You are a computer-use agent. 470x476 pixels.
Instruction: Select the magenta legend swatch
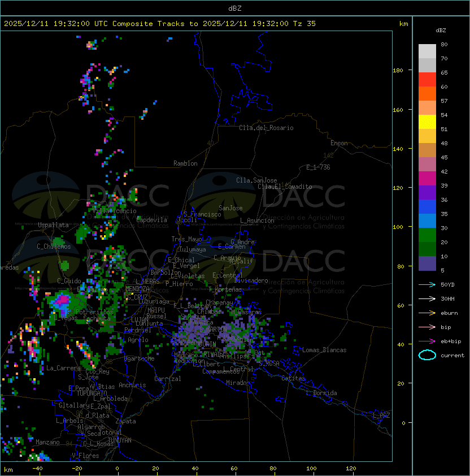click(427, 179)
